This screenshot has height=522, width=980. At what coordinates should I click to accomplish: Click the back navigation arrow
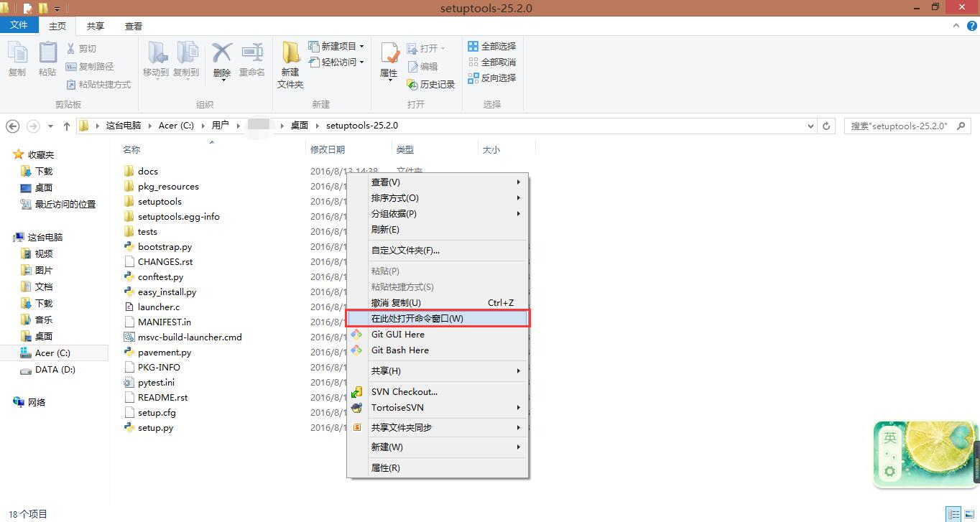12,126
